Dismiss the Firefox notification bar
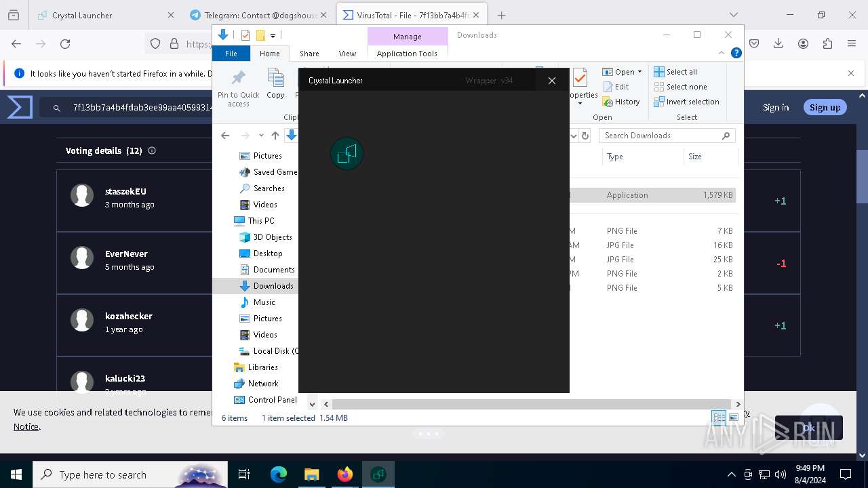Image resolution: width=868 pixels, height=488 pixels. pyautogui.click(x=851, y=73)
